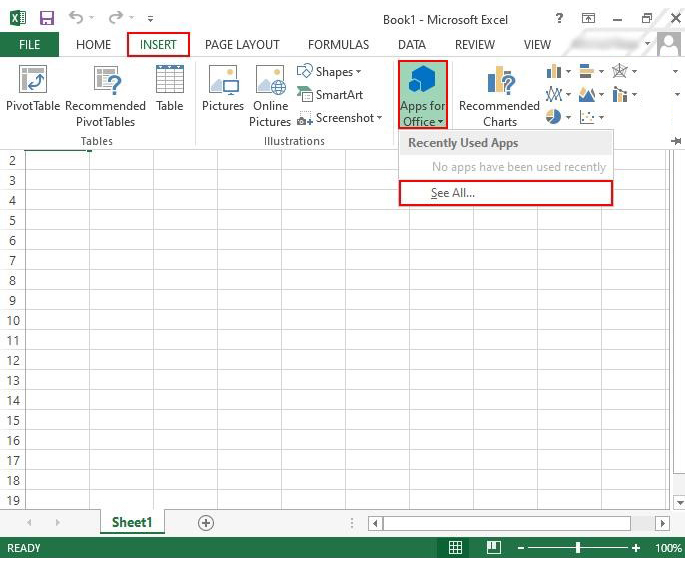Switch to Page Layout view in status bar

click(x=493, y=548)
